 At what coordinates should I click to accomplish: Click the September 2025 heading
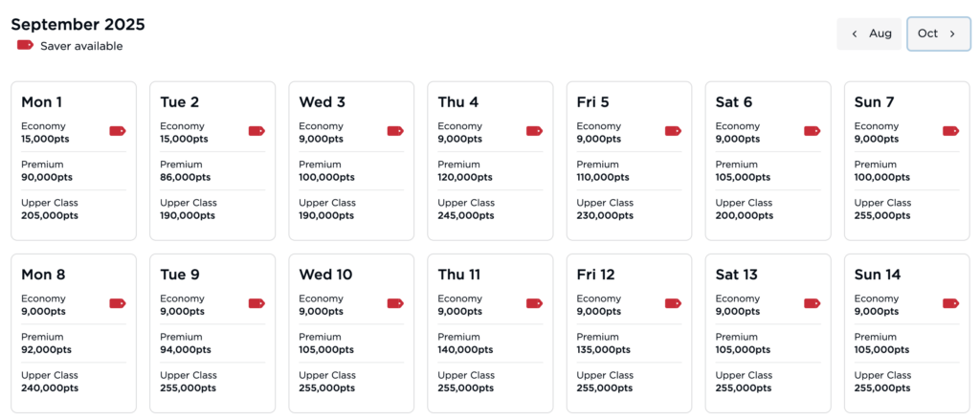tap(78, 24)
